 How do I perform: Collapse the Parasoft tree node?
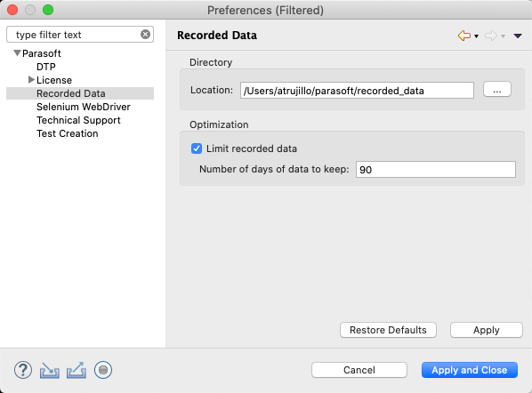click(x=17, y=53)
